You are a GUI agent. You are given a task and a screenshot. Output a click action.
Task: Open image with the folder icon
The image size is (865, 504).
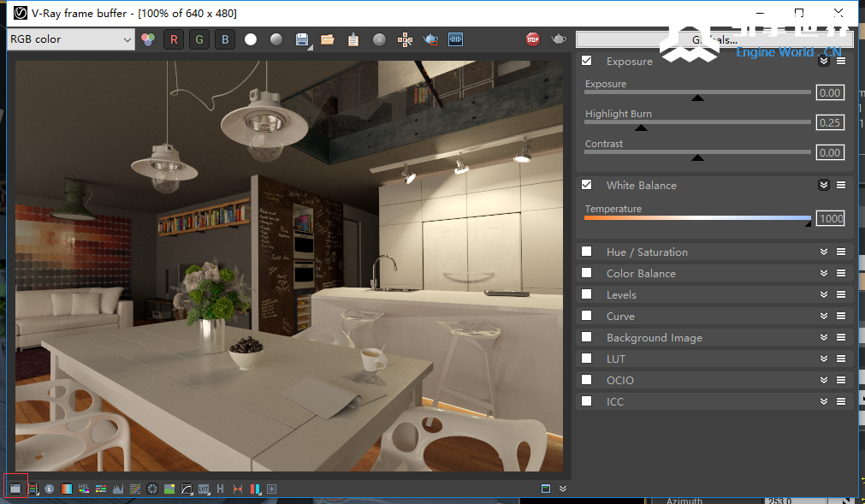coord(327,39)
